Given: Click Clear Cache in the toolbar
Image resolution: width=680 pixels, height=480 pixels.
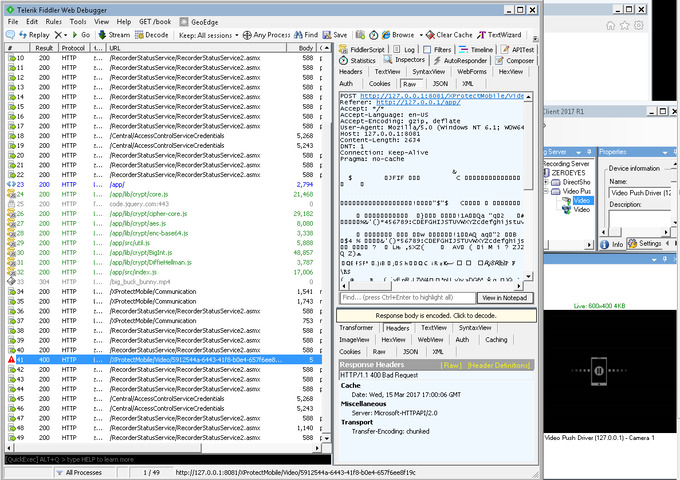Looking at the screenshot, I should (x=449, y=34).
